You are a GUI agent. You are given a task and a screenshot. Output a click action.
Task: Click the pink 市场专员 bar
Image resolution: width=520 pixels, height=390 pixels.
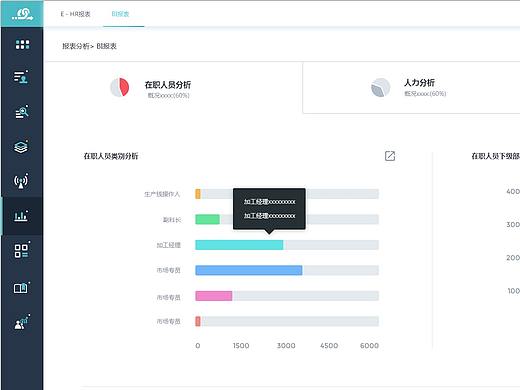coord(214,296)
